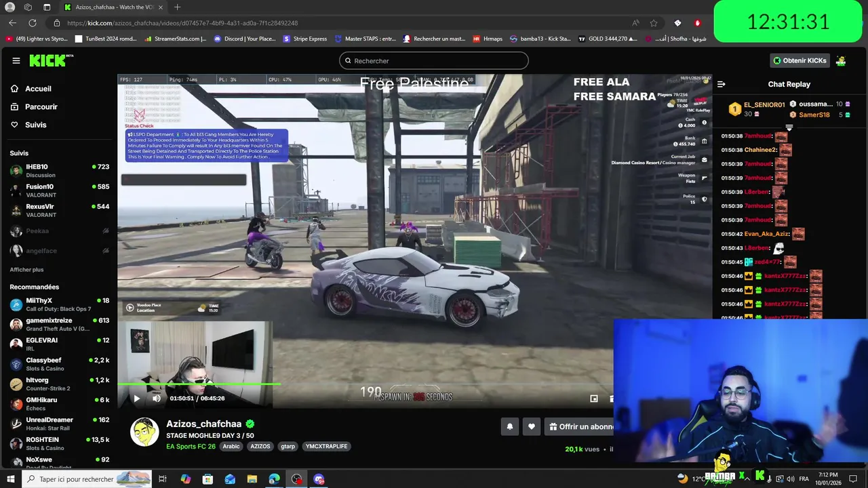Follow channel with heart button

tap(532, 426)
